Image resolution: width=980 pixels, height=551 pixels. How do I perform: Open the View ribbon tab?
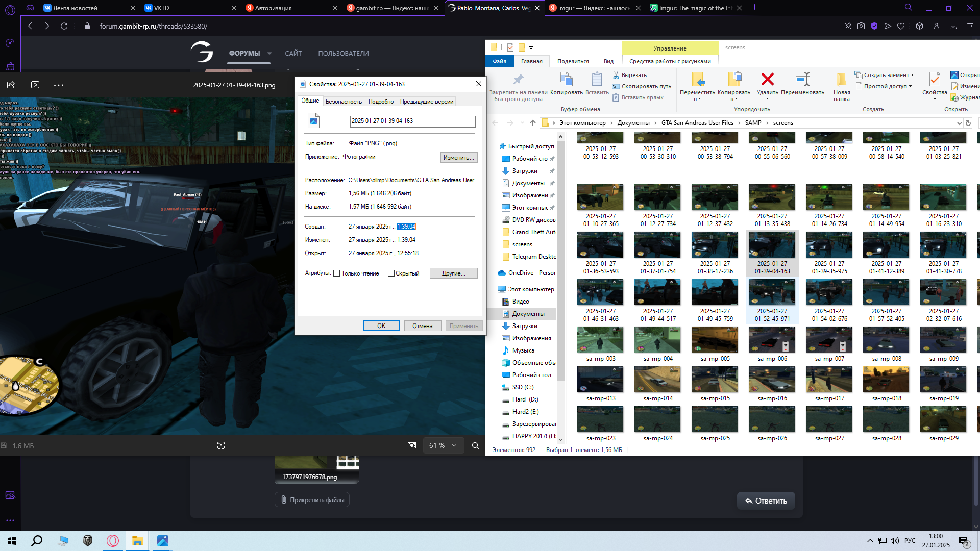tap(608, 61)
